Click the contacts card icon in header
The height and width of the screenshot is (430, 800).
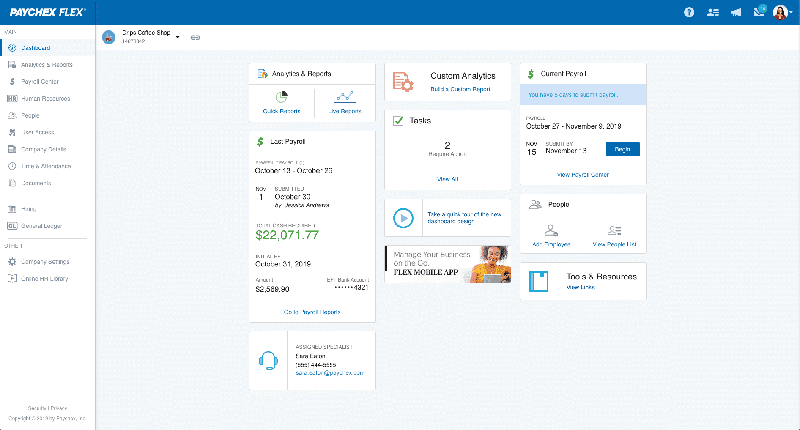point(712,13)
